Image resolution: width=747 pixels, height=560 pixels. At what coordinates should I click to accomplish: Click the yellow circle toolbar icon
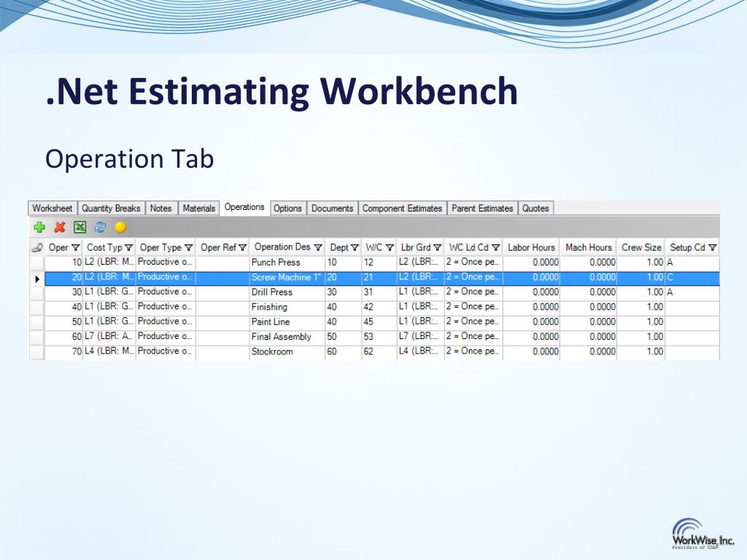(120, 227)
